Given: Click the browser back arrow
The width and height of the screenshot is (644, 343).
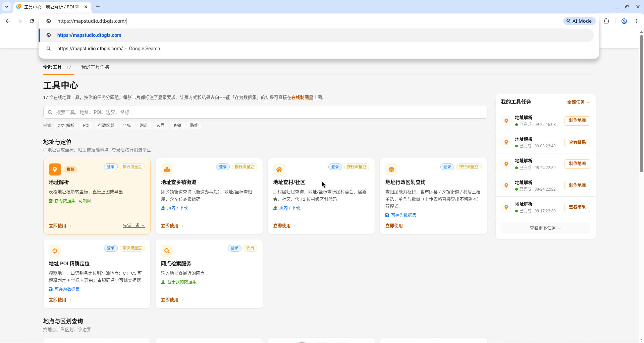Looking at the screenshot, I should coord(8,21).
